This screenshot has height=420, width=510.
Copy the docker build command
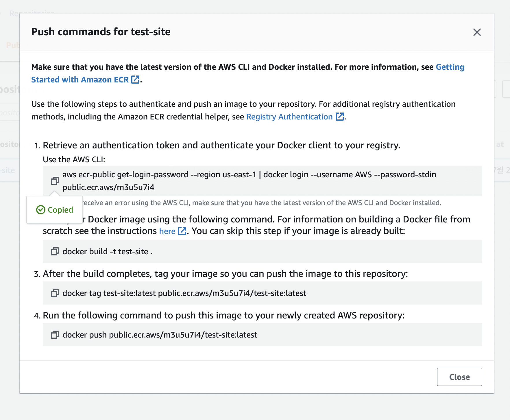coord(55,251)
